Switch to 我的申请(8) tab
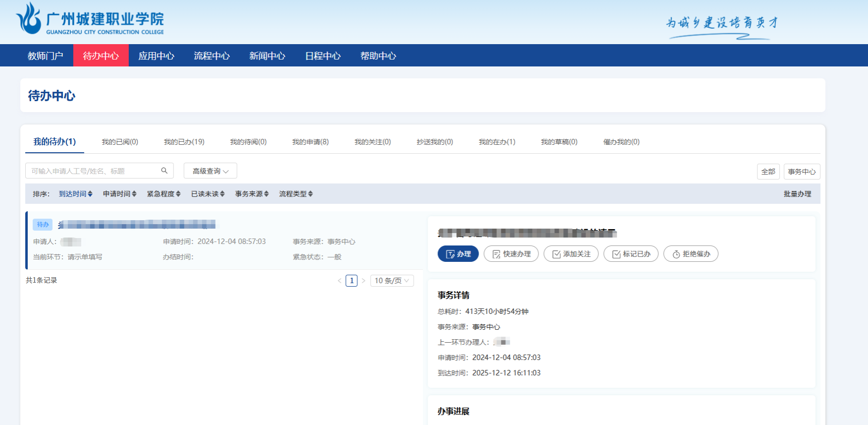This screenshot has height=425, width=868. [x=310, y=142]
